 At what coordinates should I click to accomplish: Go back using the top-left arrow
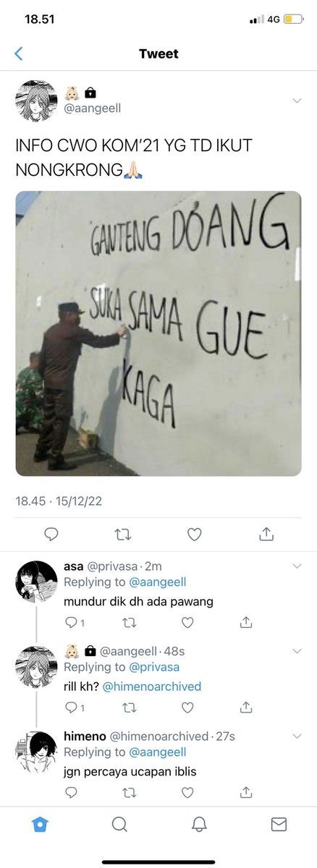tap(19, 54)
